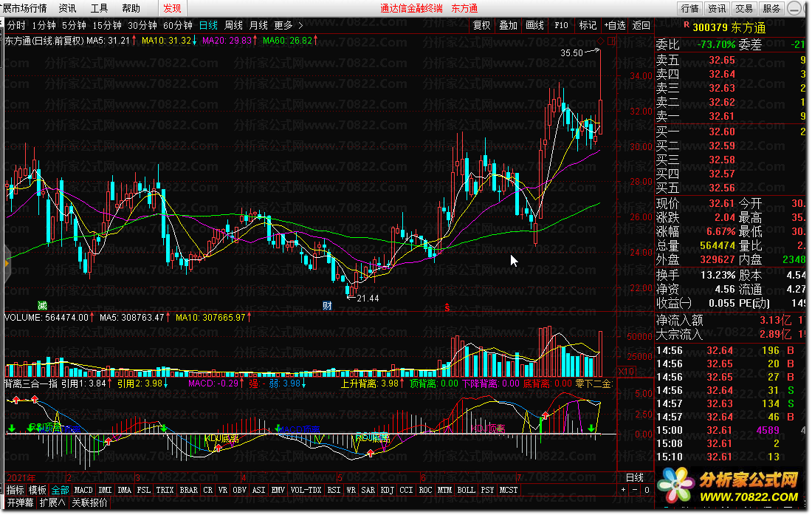Click the 返回 back button
This screenshot has height=515, width=812.
point(641,25)
